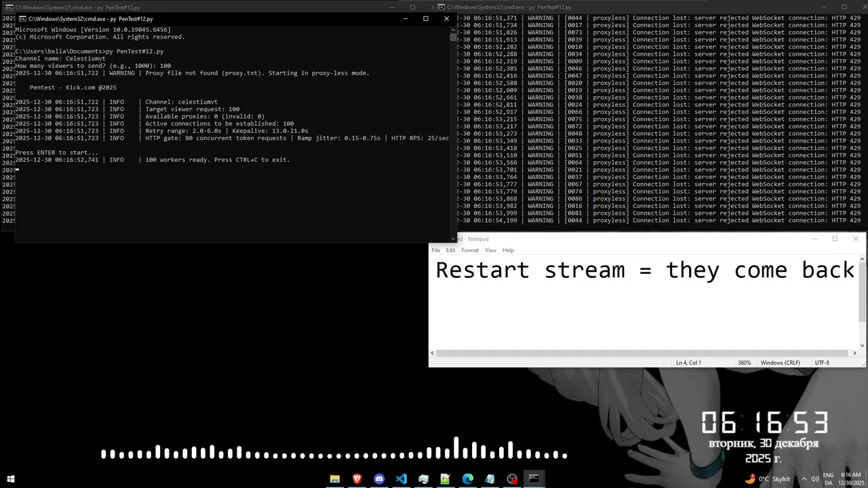Open Notepad Edit menu
The image size is (868, 488).
[x=450, y=250]
